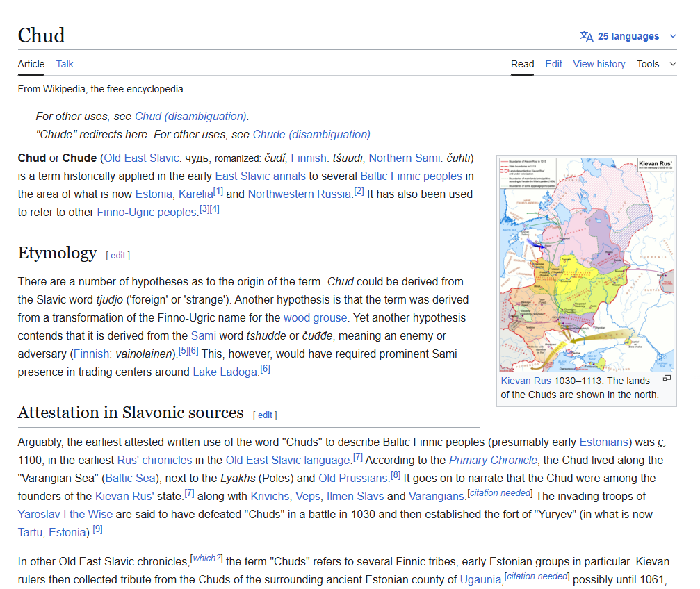Screen dimensions: 700x589
Task: Expand the 25 languages dropdown arrow
Action: point(673,36)
